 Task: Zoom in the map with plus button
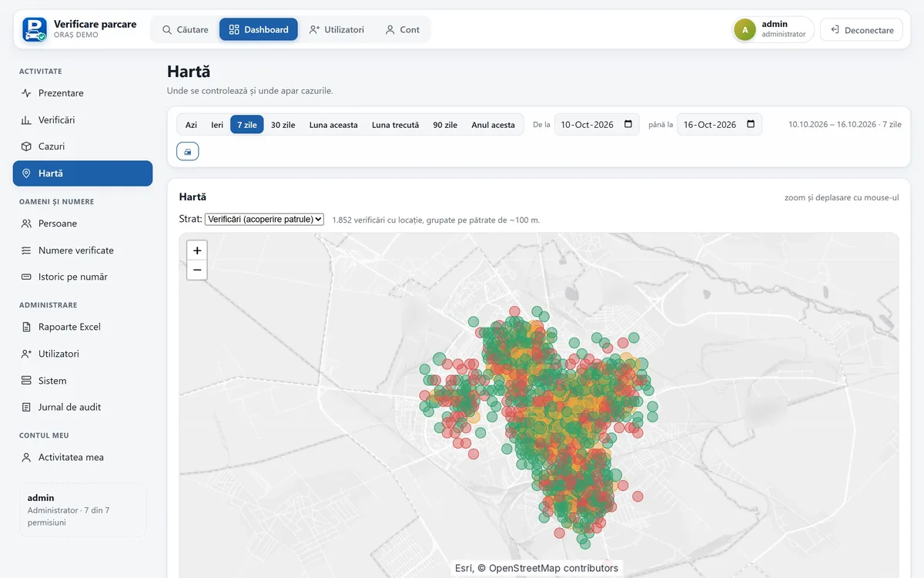coord(197,250)
